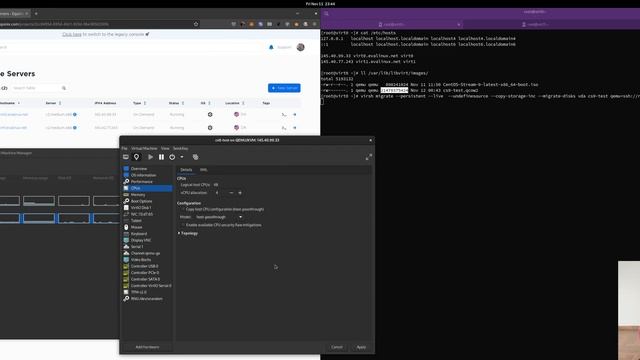Open the Location column options menu
640x360 pixels.
click(x=243, y=103)
